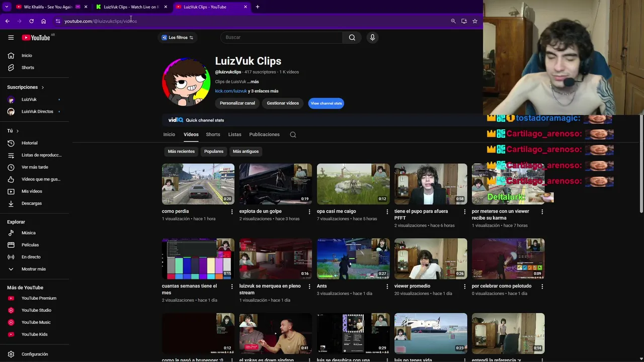Search within channel using tab magnifier
The width and height of the screenshot is (644, 362).
click(293, 135)
